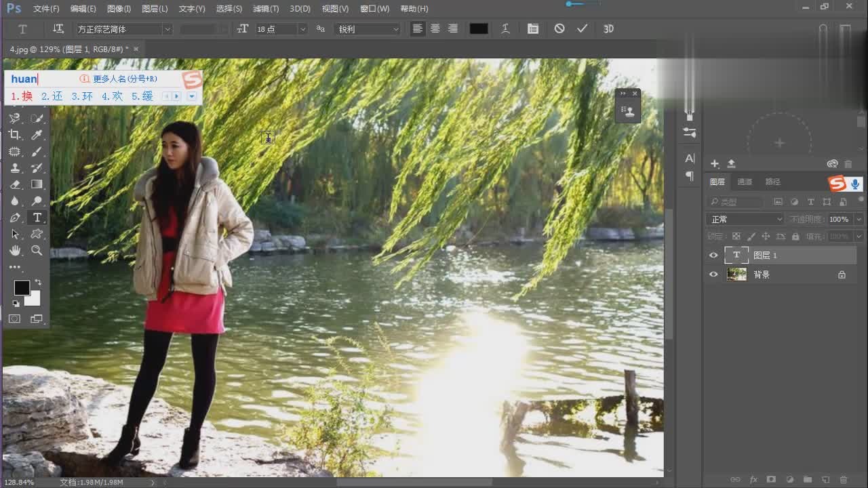Image resolution: width=868 pixels, height=488 pixels.
Task: Open the 文件(F) menu
Action: click(x=46, y=9)
